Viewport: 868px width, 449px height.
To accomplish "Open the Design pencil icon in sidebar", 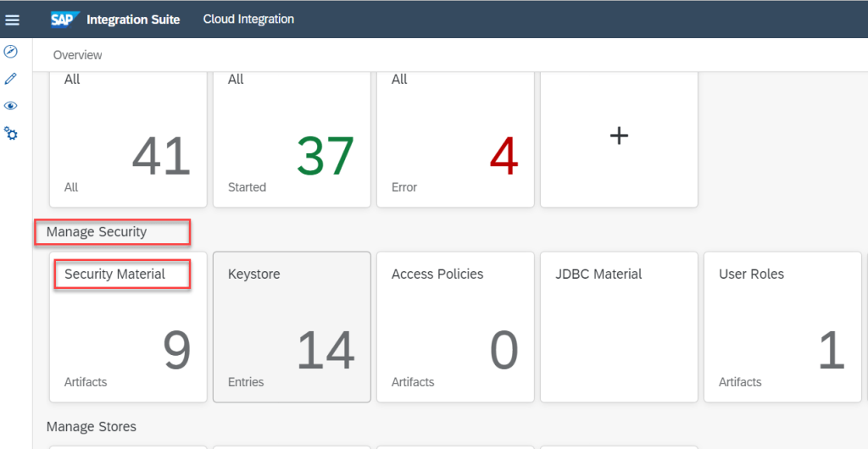I will tap(11, 79).
